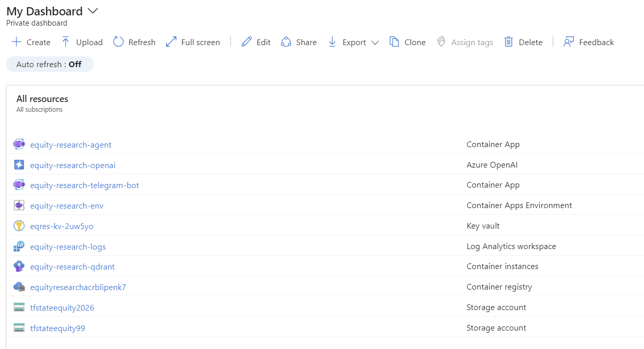Image resolution: width=644 pixels, height=349 pixels.
Task: Click Storage account type for tfstateequity2026
Action: (496, 307)
